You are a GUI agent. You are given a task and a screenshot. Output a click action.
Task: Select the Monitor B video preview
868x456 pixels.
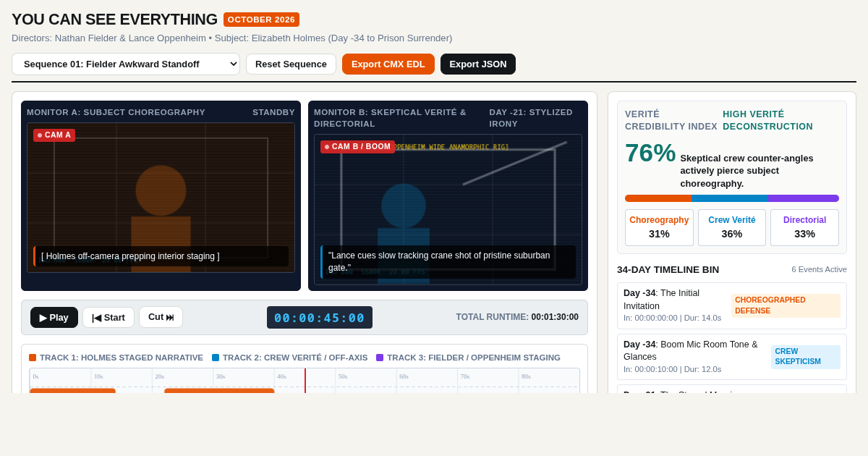click(448, 209)
